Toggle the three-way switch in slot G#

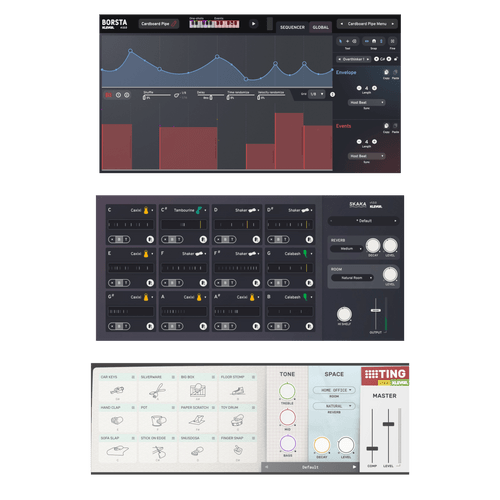tap(119, 326)
